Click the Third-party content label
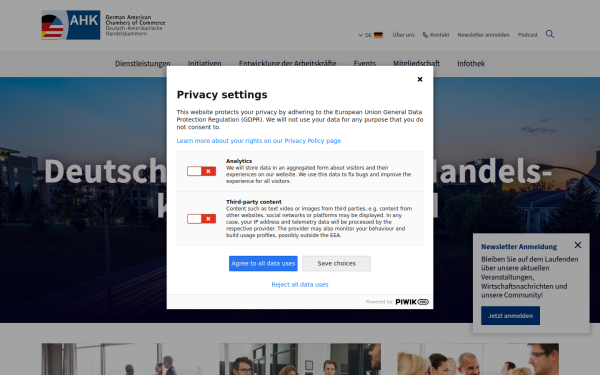Viewport: 600px width, 375px height. coord(254,202)
